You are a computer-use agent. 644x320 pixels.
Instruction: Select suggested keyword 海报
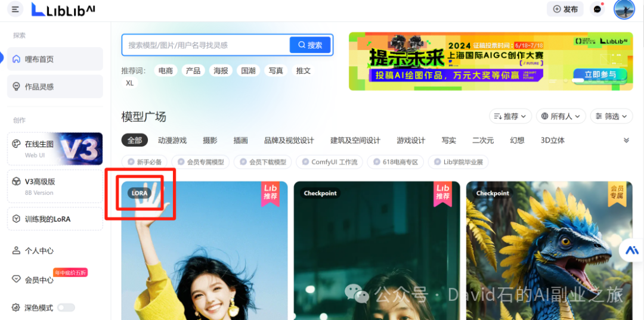click(x=221, y=70)
